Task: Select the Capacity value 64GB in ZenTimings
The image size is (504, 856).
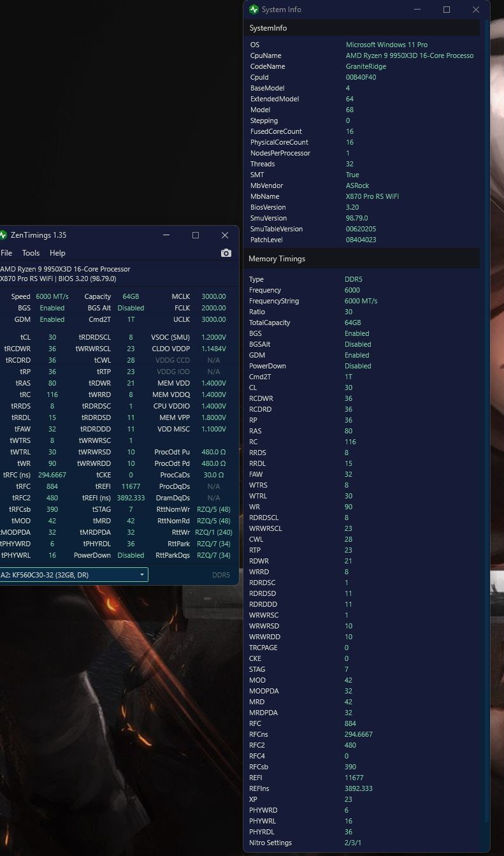Action: pos(131,296)
